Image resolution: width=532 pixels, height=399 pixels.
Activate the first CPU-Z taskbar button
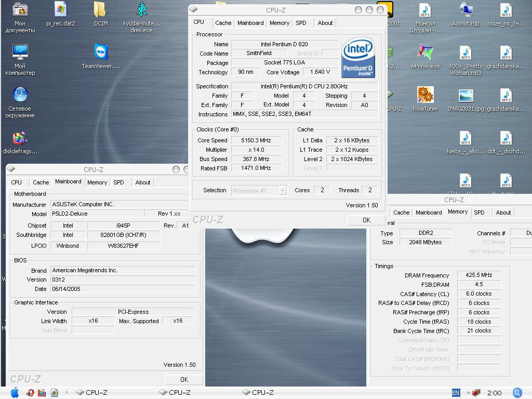point(91,393)
